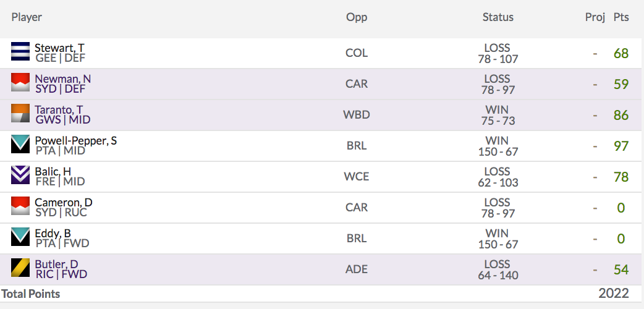Open the Taranto, T player link
644x309 pixels.
(x=59, y=110)
